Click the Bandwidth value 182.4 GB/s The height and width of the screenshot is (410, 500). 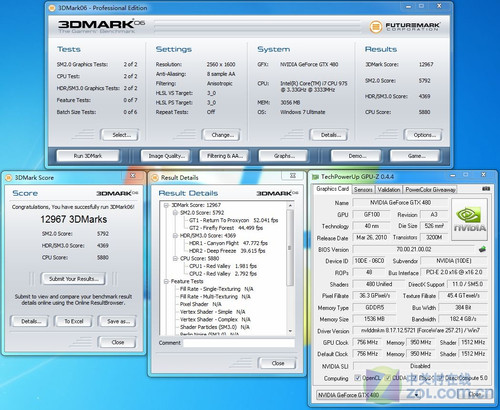pos(463,319)
